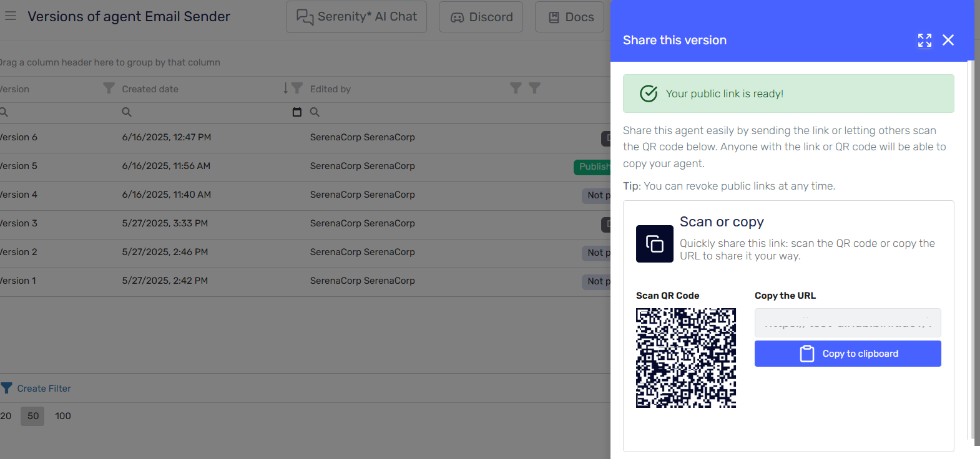Image resolution: width=980 pixels, height=459 pixels.
Task: Sort by Edited by column header
Action: tap(330, 89)
